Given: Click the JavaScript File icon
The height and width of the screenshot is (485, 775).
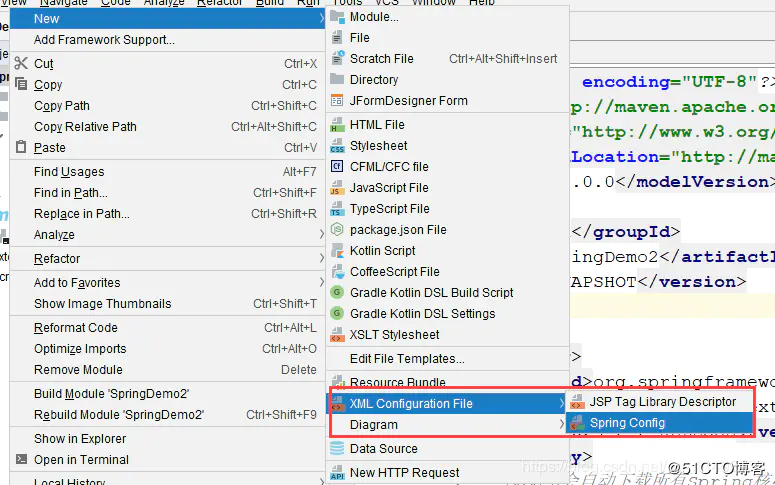Looking at the screenshot, I should pyautogui.click(x=337, y=188).
